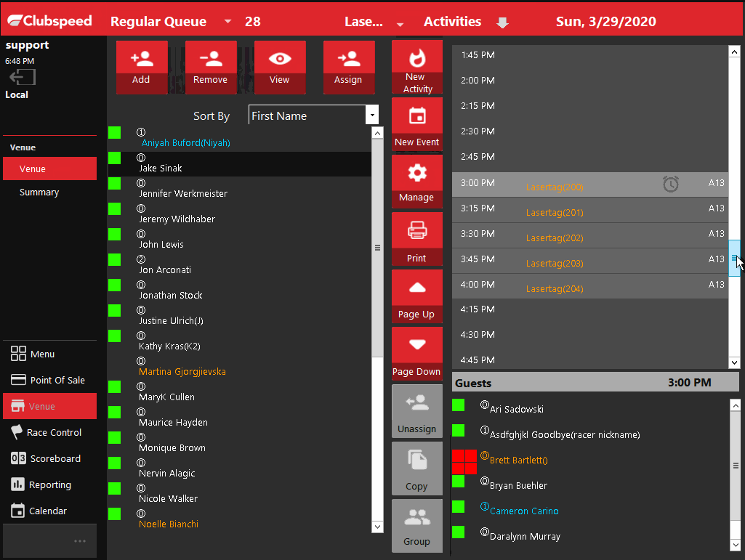Create a New Activity with flame icon
This screenshot has width=745, height=560.
pos(417,67)
